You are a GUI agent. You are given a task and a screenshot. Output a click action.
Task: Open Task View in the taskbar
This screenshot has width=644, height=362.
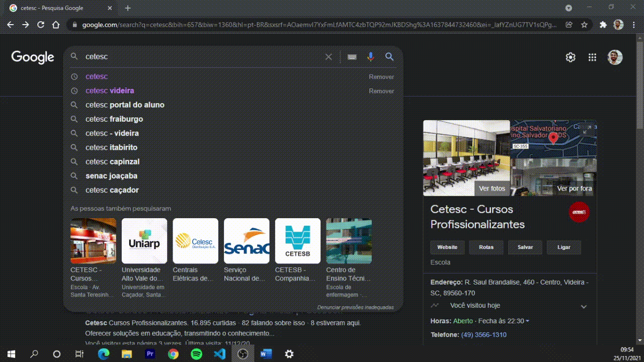[x=79, y=354]
